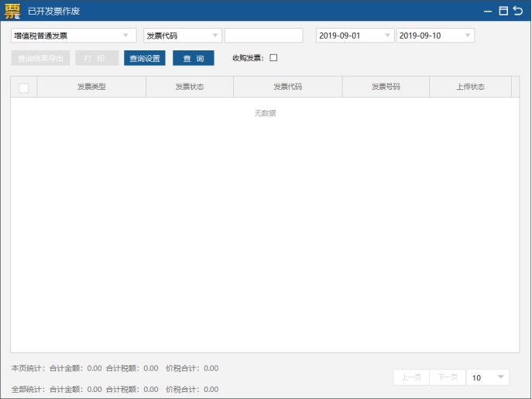The height and width of the screenshot is (399, 532).
Task: Open 查询设置 query settings
Action: [x=145, y=58]
